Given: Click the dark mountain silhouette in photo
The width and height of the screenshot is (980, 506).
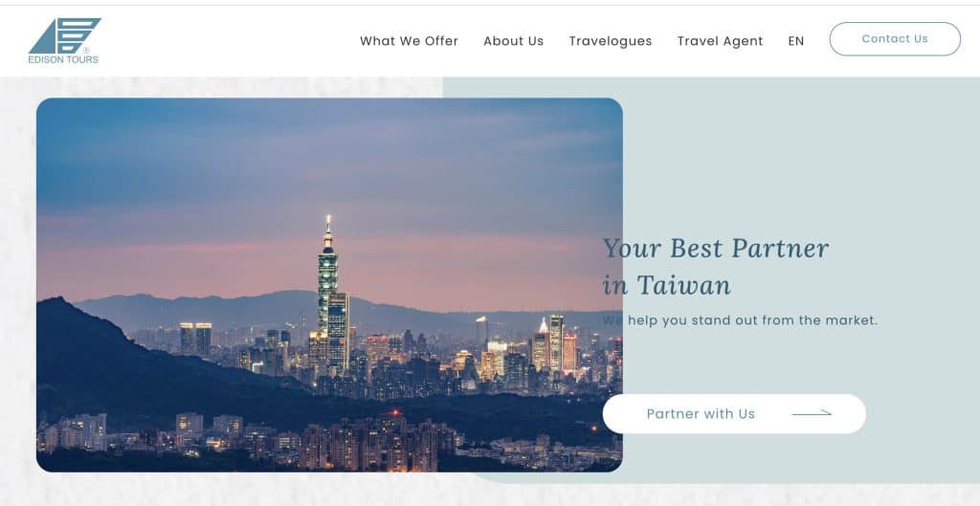Looking at the screenshot, I should pos(125,363).
